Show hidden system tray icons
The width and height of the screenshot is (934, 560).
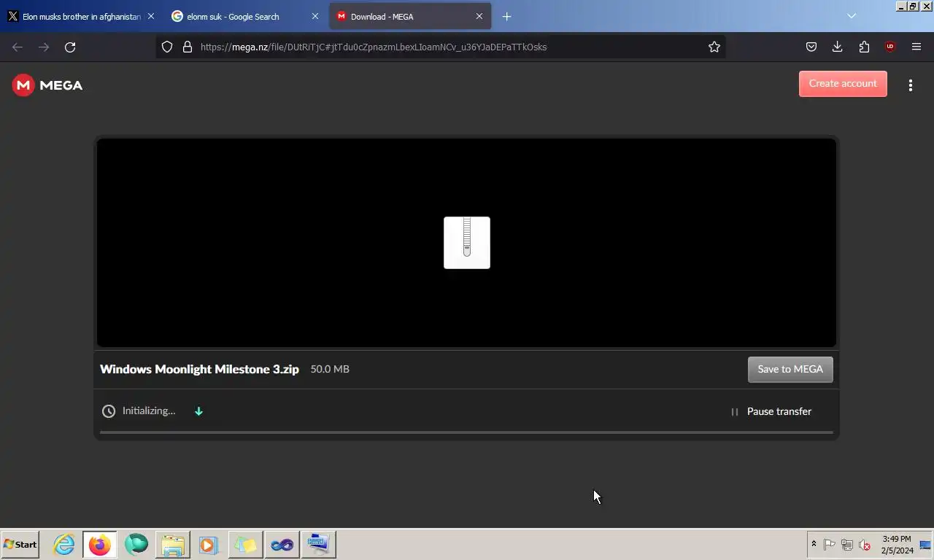point(814,545)
